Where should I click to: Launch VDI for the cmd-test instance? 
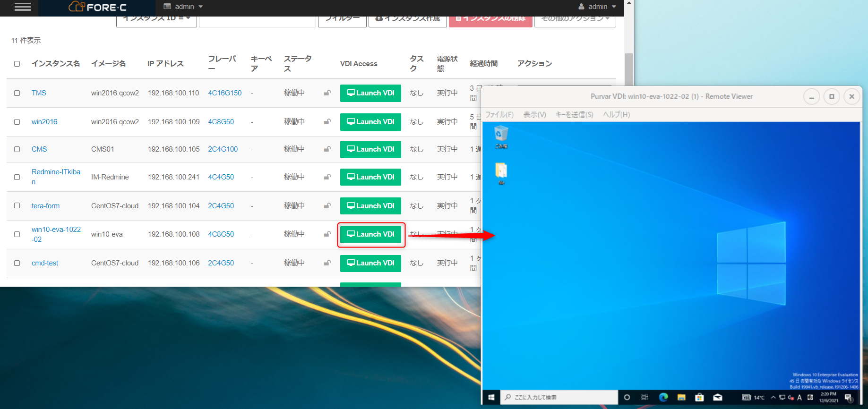(x=370, y=263)
